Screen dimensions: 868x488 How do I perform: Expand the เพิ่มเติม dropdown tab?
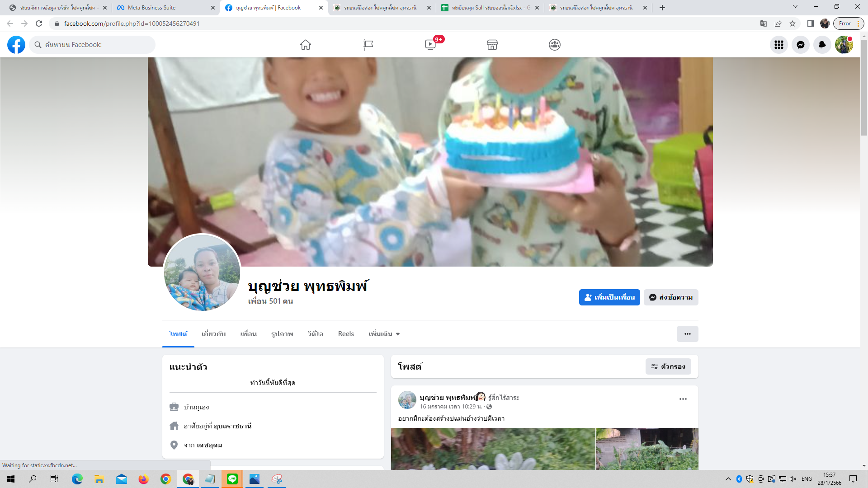pos(384,334)
